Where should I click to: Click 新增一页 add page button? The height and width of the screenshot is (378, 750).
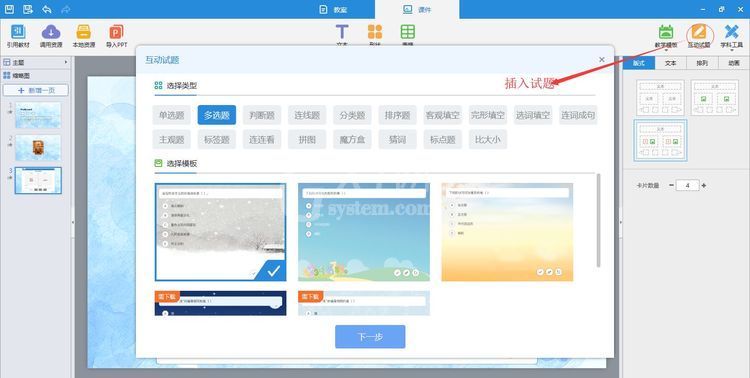coord(36,90)
